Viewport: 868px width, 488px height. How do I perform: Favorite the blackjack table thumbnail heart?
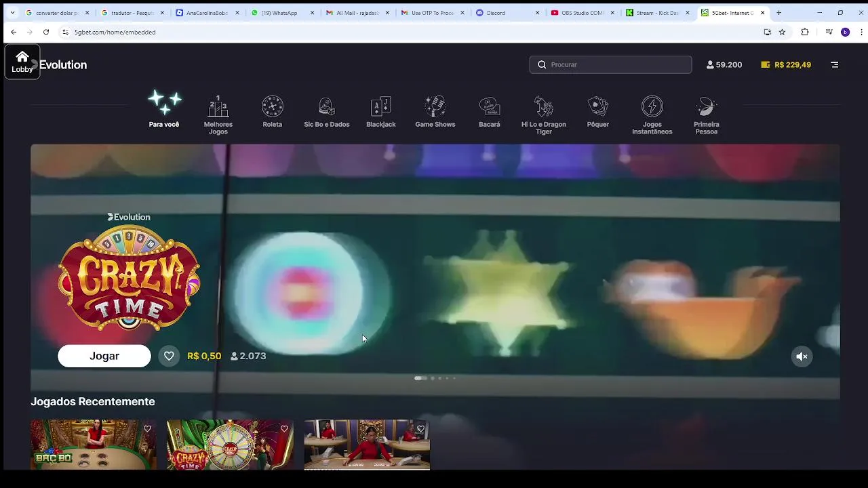(x=420, y=428)
